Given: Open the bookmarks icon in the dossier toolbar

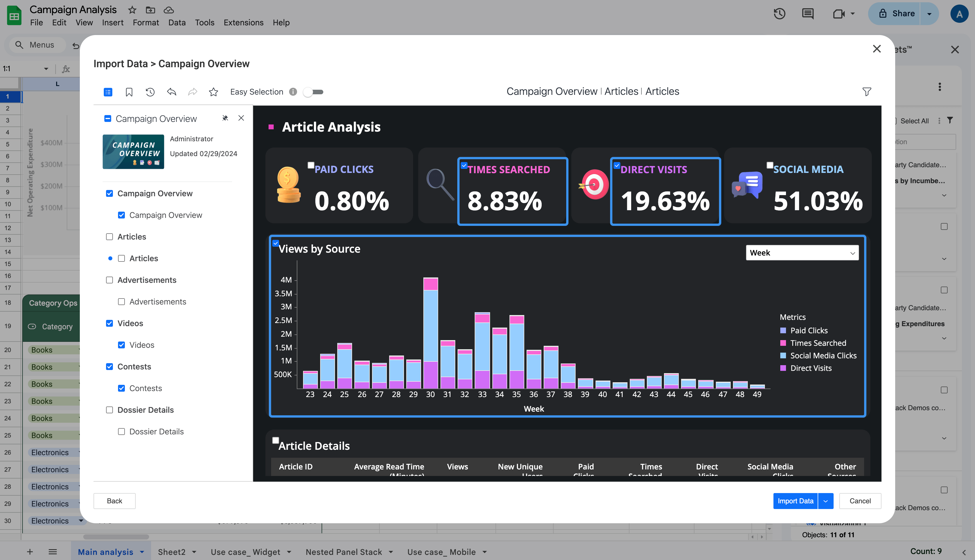Looking at the screenshot, I should pyautogui.click(x=129, y=92).
